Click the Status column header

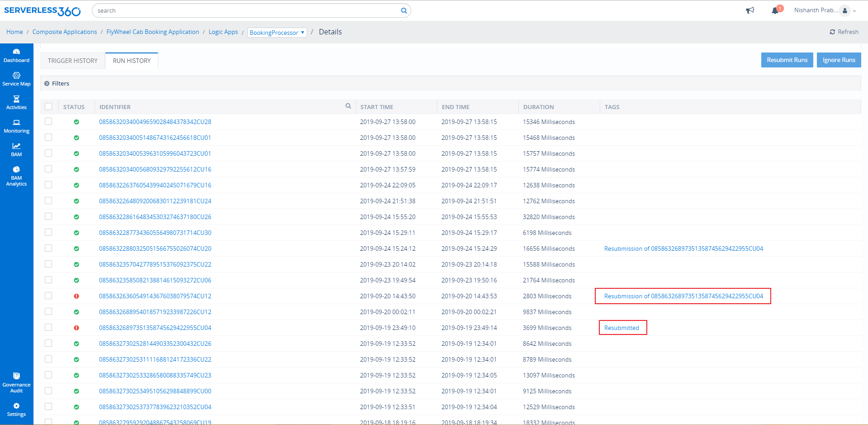[x=74, y=107]
